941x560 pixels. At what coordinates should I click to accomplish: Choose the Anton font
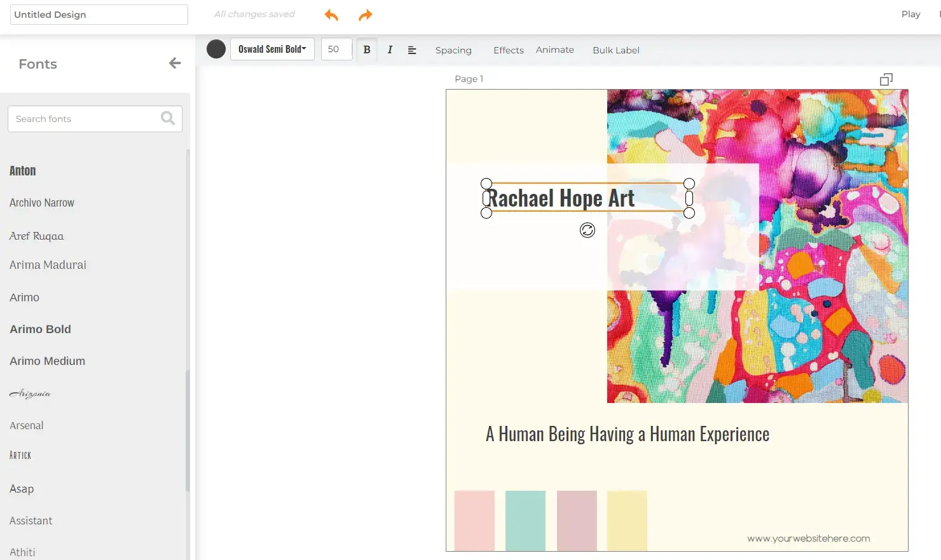pyautogui.click(x=23, y=170)
